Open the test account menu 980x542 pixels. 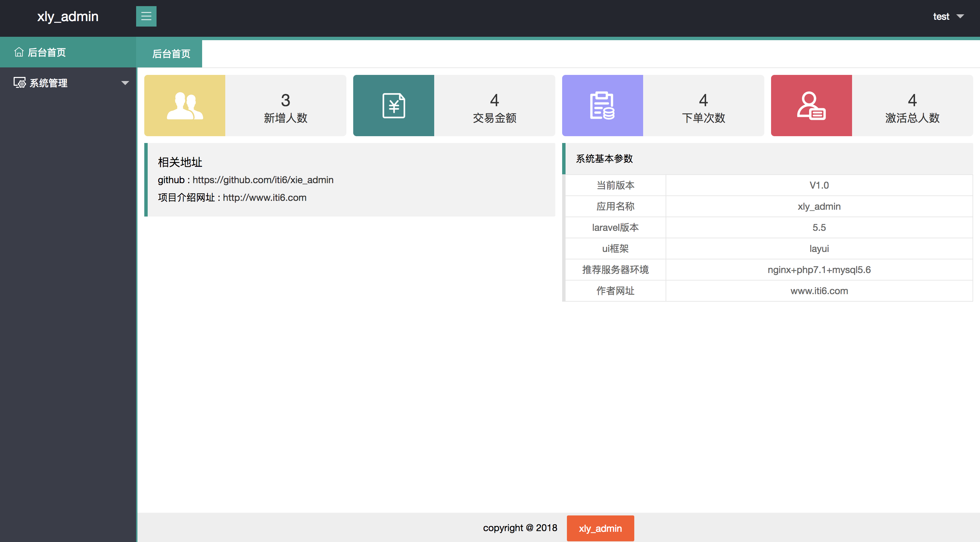[941, 16]
